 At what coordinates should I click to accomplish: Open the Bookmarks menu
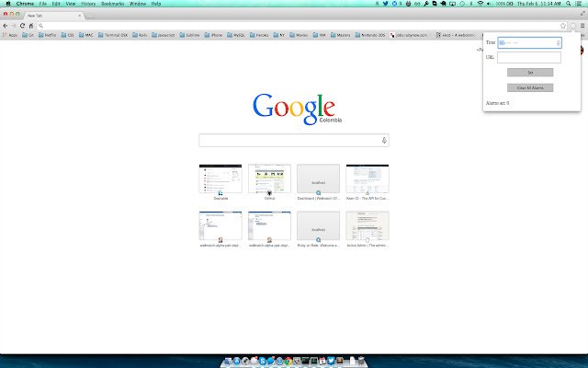[x=112, y=4]
